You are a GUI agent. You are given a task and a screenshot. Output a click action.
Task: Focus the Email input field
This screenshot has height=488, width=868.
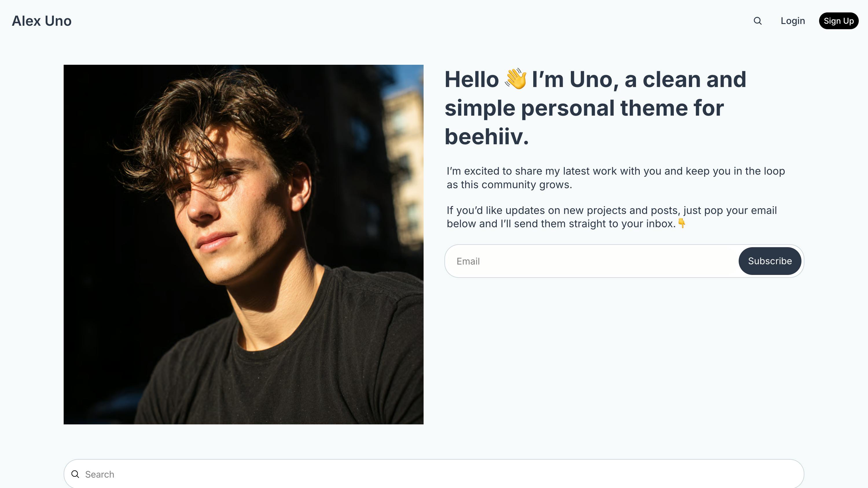[x=573, y=261]
